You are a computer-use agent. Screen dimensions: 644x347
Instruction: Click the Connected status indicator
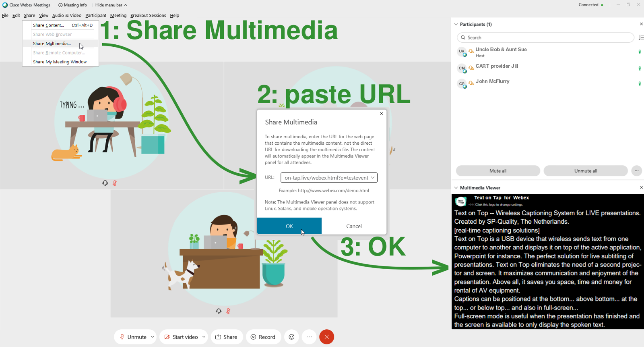tap(590, 5)
